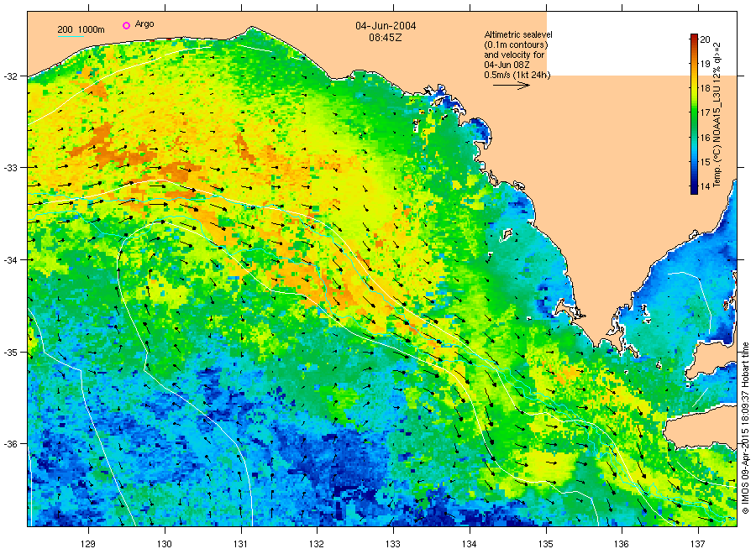Click the 131 longitude axis label
Screen dimensions: 756x554
240,544
